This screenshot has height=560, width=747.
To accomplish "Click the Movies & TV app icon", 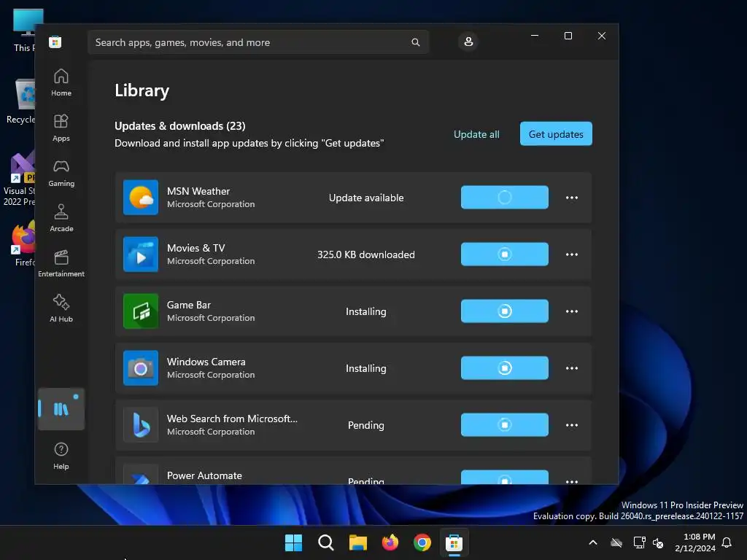I will (141, 254).
